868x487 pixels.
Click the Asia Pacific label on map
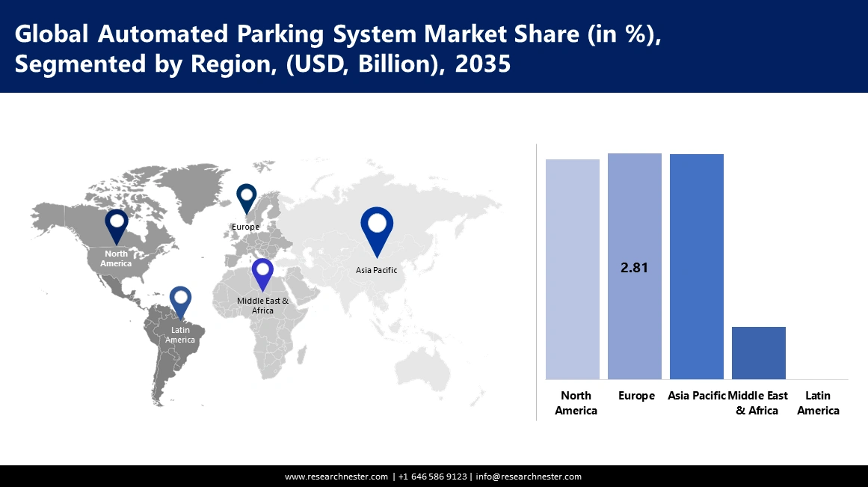[x=376, y=270]
